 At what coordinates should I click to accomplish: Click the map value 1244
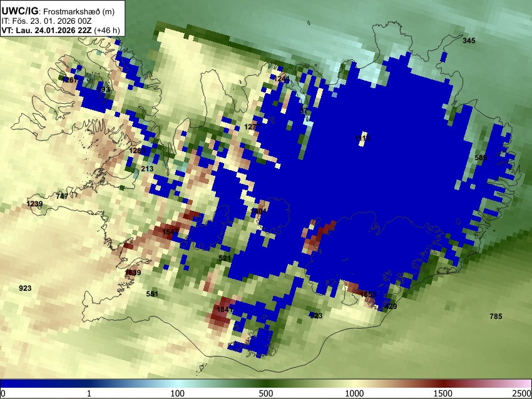pyautogui.click(x=281, y=79)
